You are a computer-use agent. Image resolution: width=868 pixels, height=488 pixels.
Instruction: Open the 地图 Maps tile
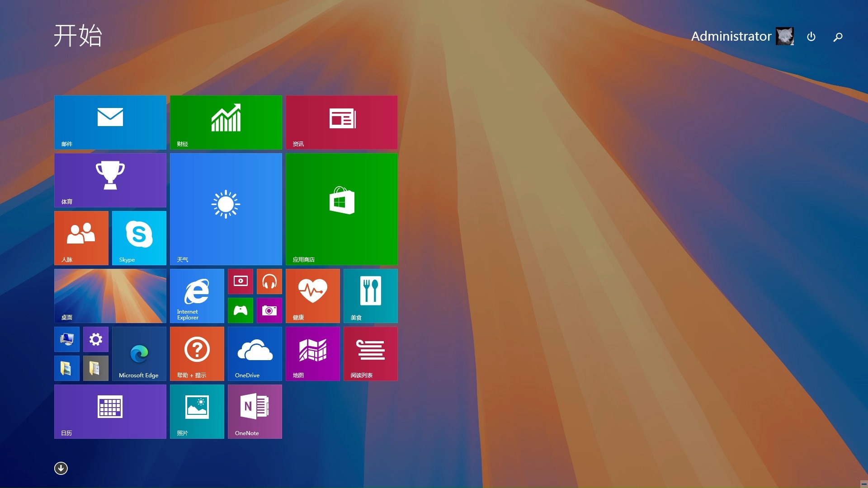click(x=313, y=354)
